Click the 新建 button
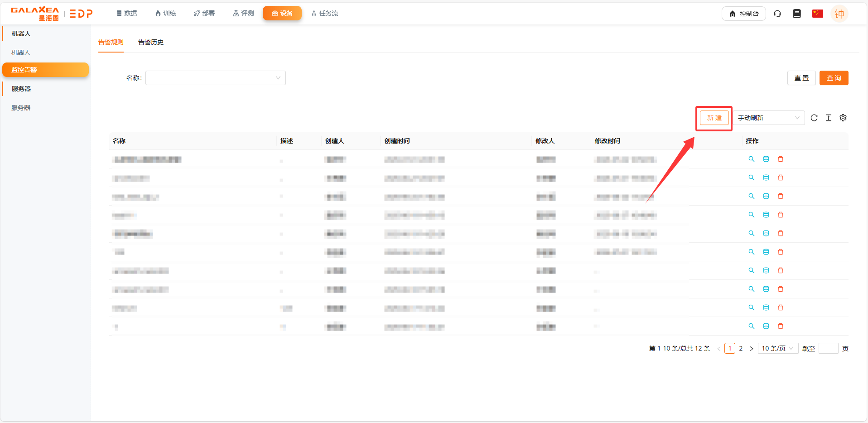Screen dimensions: 868x423 click(x=714, y=118)
